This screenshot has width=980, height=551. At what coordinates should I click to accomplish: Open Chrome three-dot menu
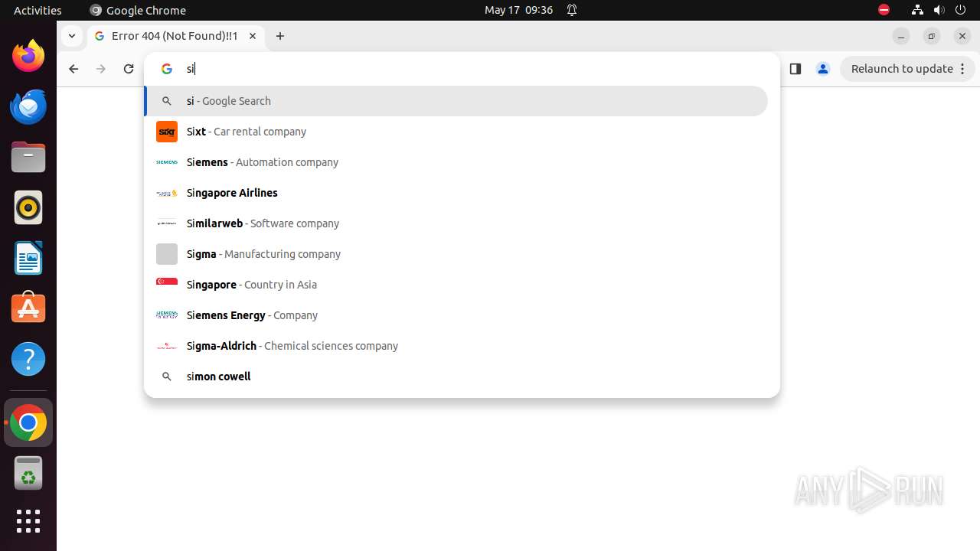963,69
